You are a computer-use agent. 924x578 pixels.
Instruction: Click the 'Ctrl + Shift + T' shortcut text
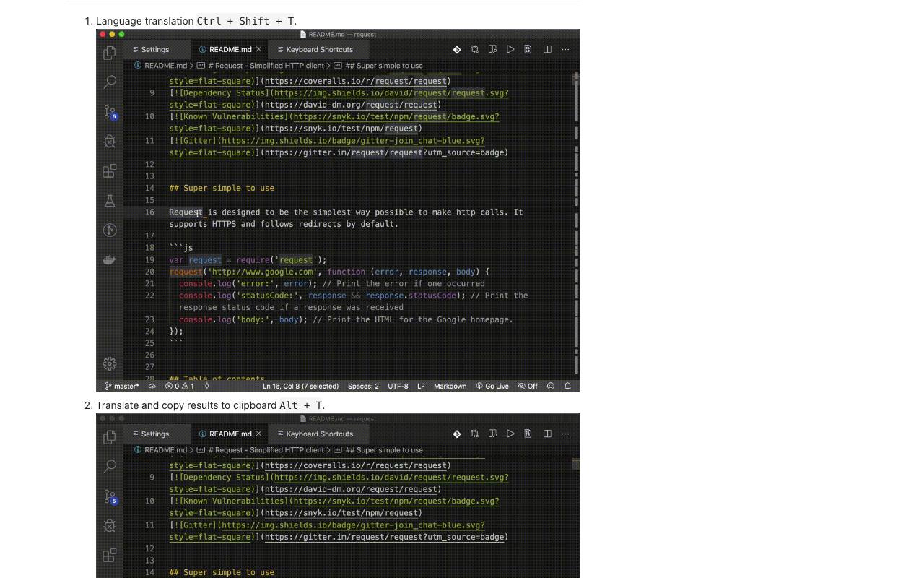point(245,21)
